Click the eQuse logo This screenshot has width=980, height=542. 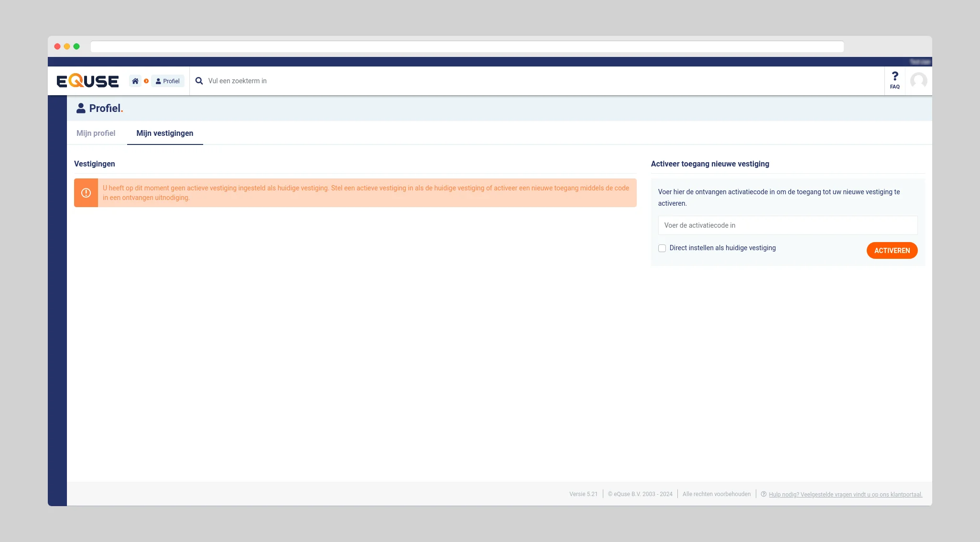coord(87,81)
